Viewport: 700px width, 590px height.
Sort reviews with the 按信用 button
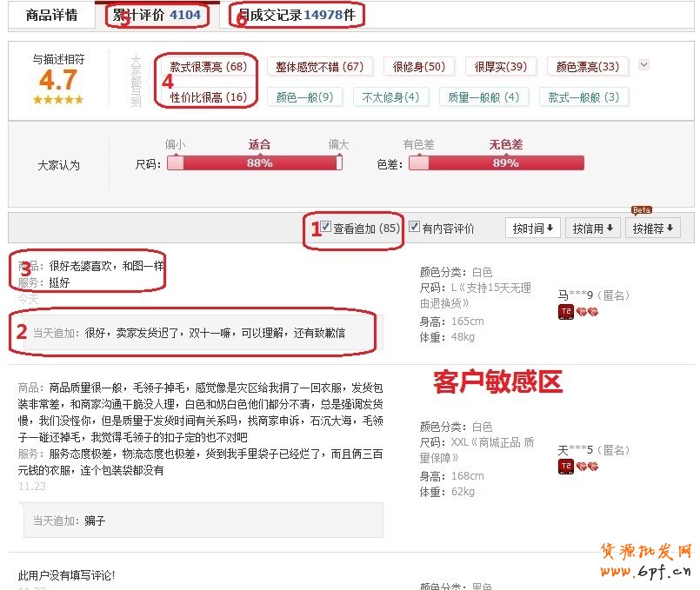tap(593, 229)
